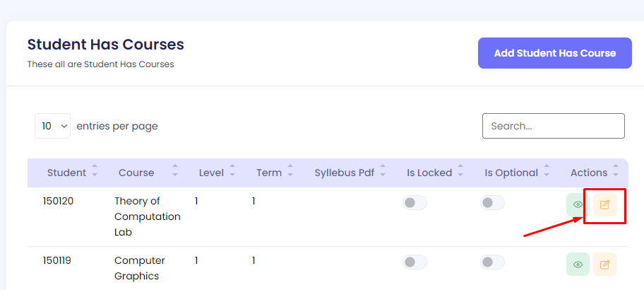Click the Search input field
The image size is (644, 290).
(553, 126)
